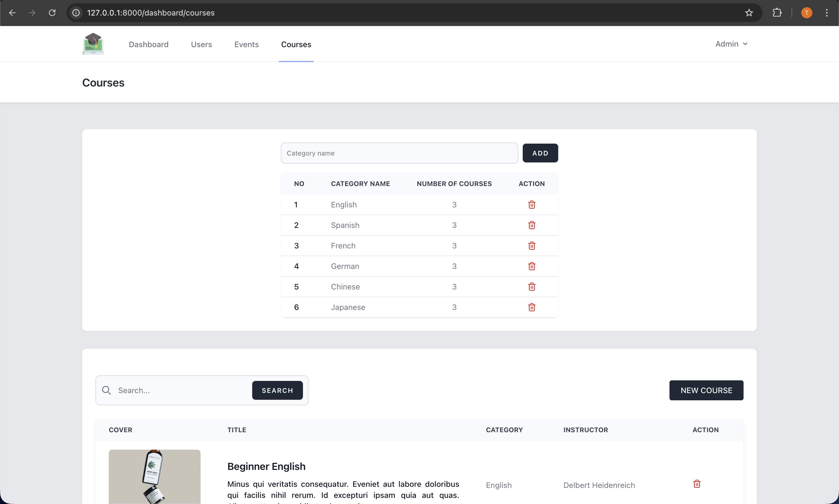This screenshot has height=504, width=839.
Task: Click English in Beginner English category column
Action: [x=499, y=485]
